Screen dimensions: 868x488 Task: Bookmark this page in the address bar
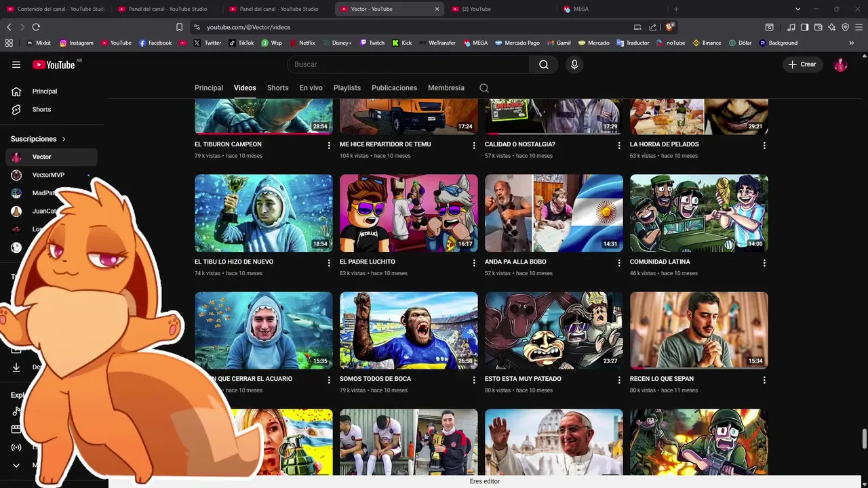pyautogui.click(x=179, y=27)
